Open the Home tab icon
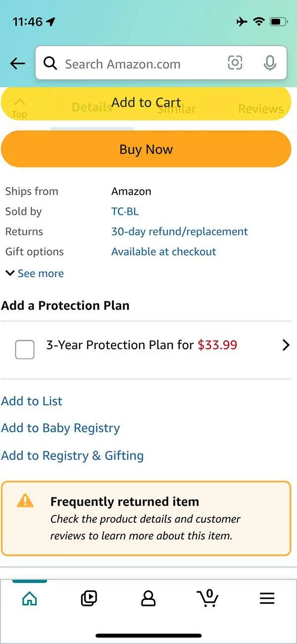Image resolution: width=297 pixels, height=644 pixels. (30, 598)
